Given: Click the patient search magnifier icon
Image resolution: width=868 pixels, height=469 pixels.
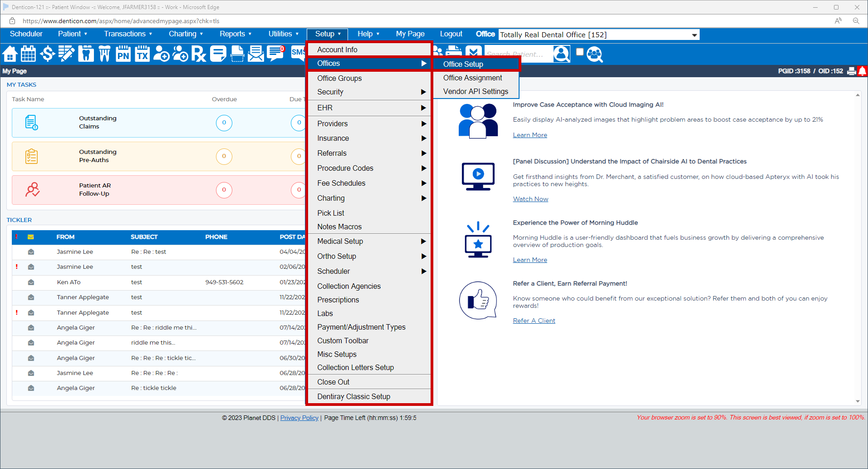Looking at the screenshot, I should [594, 54].
